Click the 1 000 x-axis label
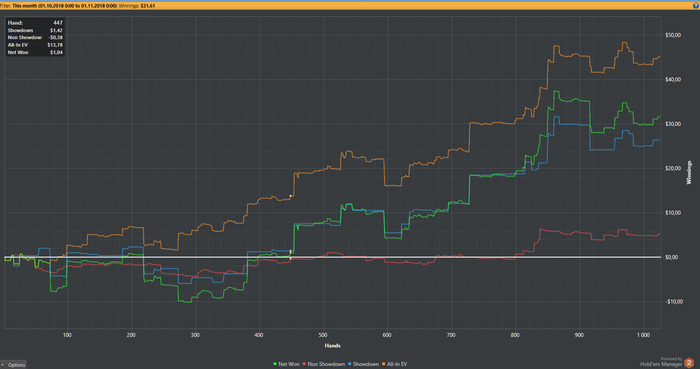The image size is (700, 369). tap(643, 335)
